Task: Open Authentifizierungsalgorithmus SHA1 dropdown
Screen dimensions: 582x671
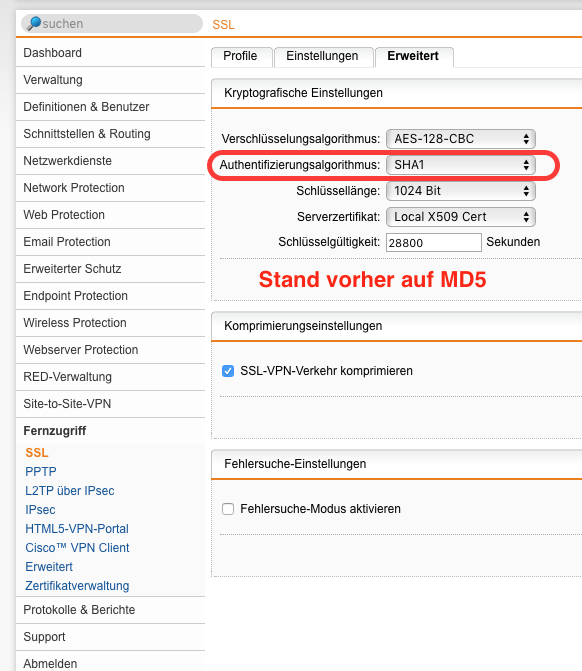Action: click(x=460, y=165)
